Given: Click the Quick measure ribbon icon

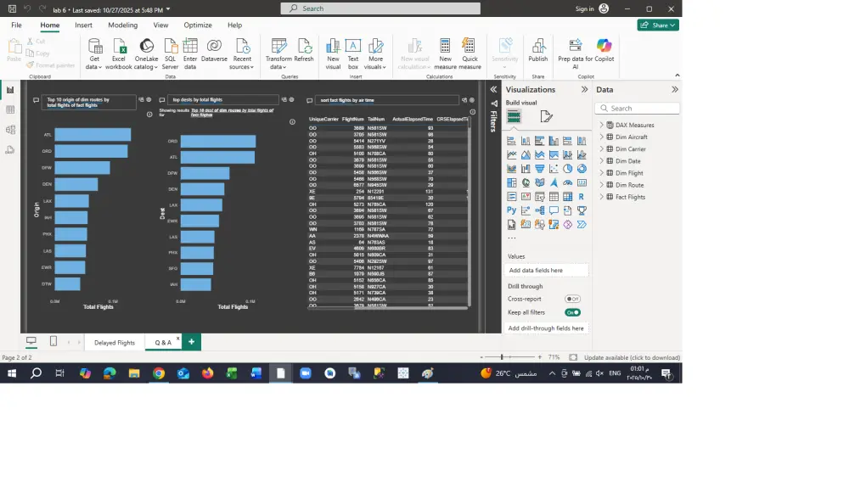Looking at the screenshot, I should point(469,53).
